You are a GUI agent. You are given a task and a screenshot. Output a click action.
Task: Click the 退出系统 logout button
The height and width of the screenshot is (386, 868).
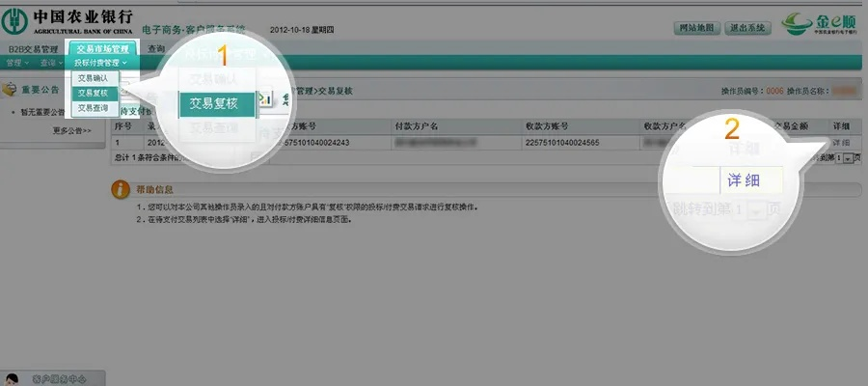(749, 27)
